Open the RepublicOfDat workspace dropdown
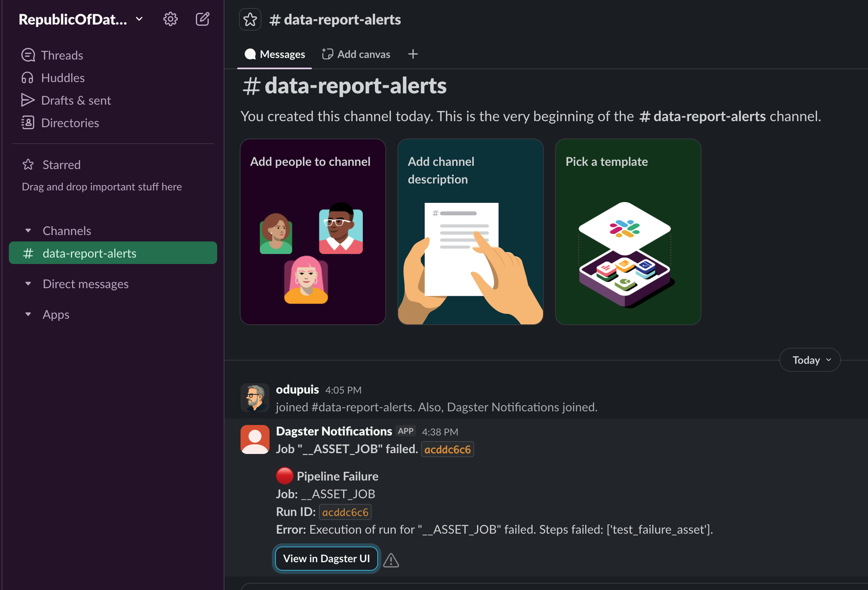The image size is (868, 590). point(80,19)
